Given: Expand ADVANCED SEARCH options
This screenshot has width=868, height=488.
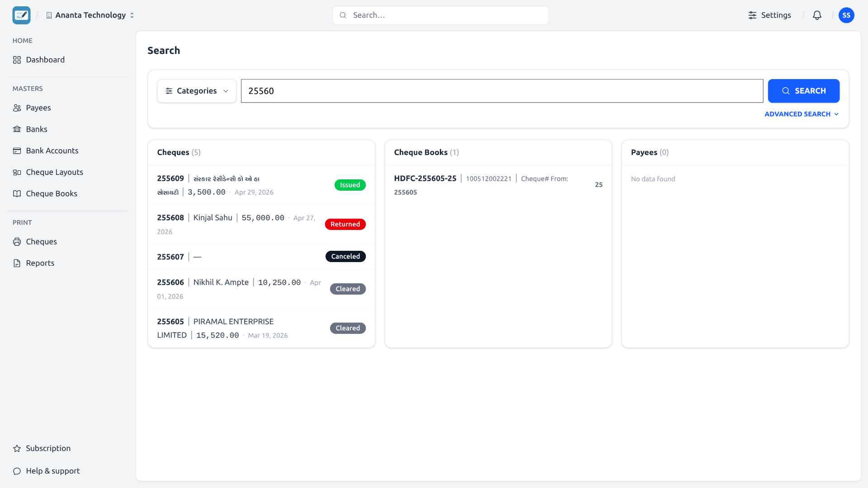Looking at the screenshot, I should pyautogui.click(x=802, y=114).
